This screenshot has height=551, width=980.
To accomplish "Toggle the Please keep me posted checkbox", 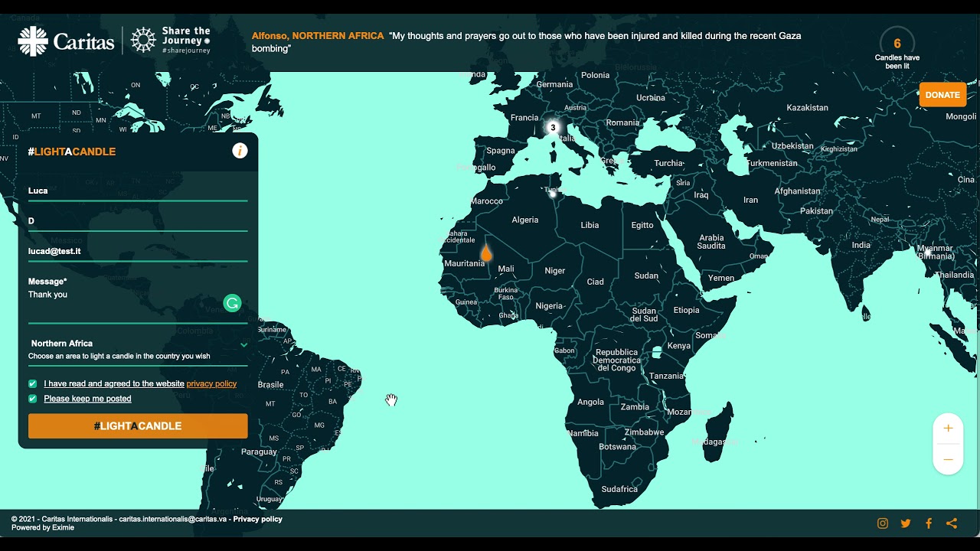I will coord(33,399).
